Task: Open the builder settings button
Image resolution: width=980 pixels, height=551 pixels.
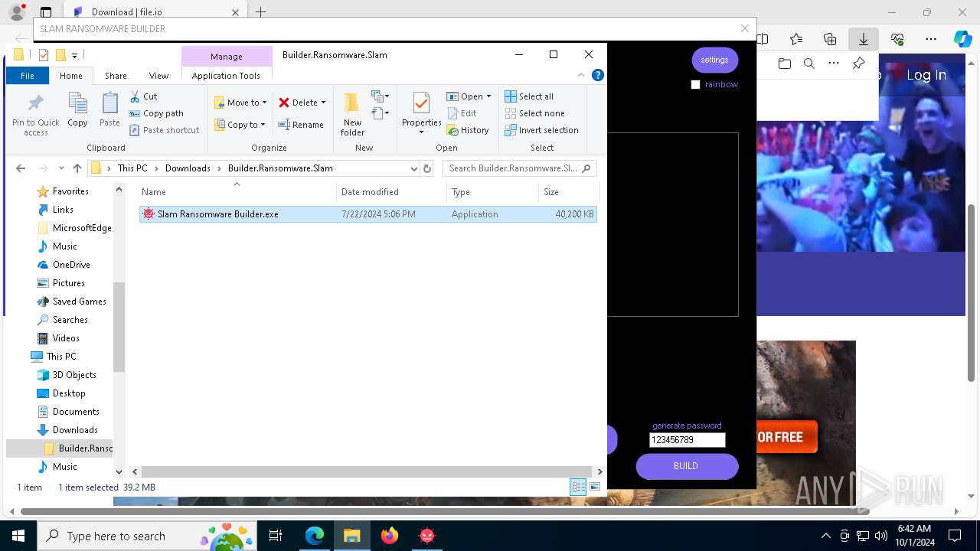Action: click(x=714, y=60)
